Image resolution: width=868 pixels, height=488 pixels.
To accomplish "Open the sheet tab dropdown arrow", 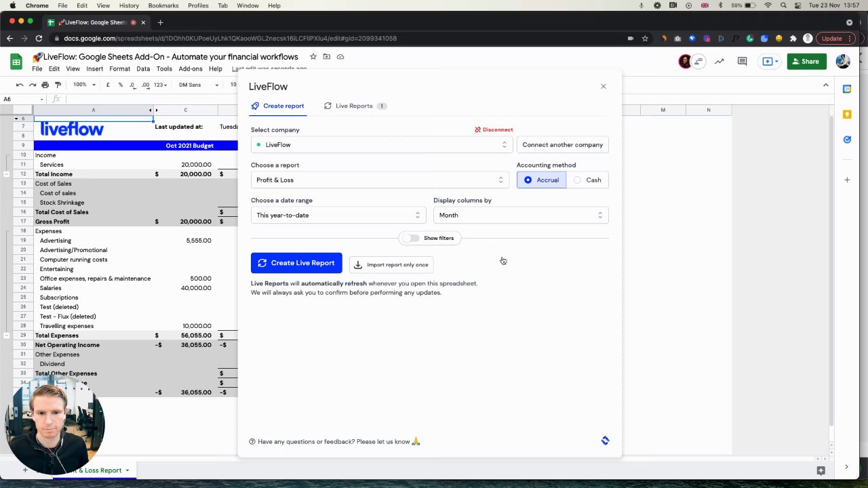I will coord(127,470).
